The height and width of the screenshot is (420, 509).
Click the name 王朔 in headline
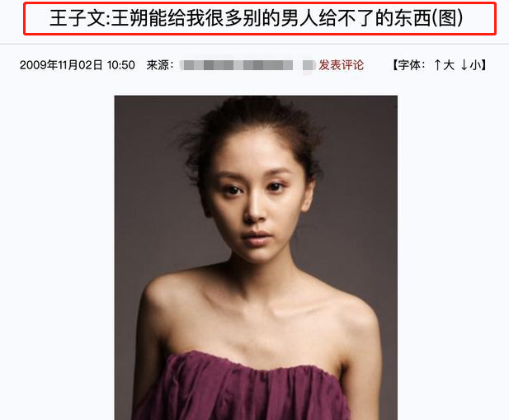(130, 18)
